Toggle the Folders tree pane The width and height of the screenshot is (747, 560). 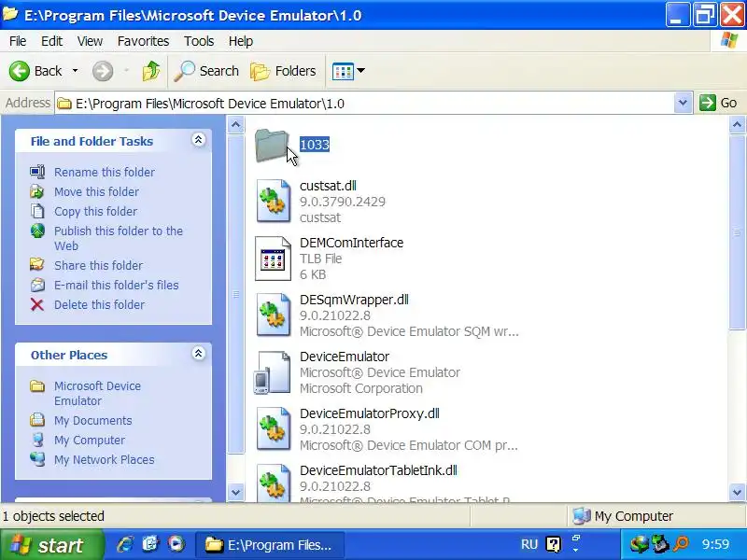coord(283,71)
